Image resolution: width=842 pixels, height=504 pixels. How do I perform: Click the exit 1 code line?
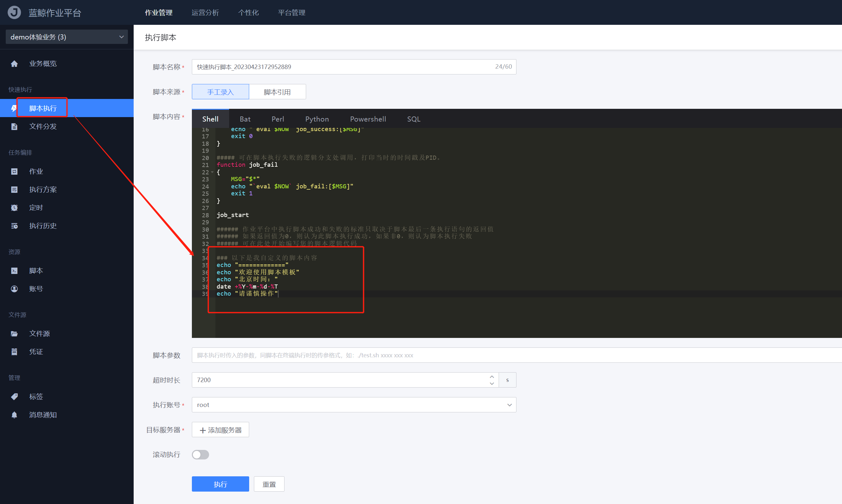tap(242, 193)
